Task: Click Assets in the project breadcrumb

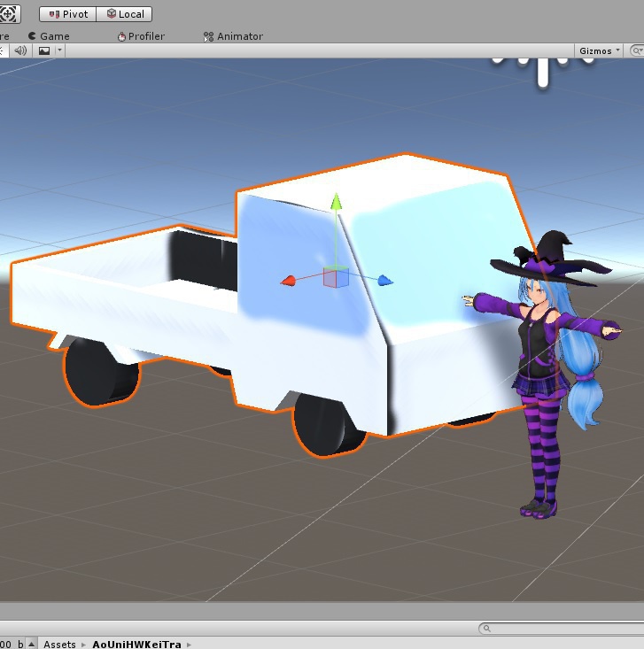Action: tap(59, 644)
